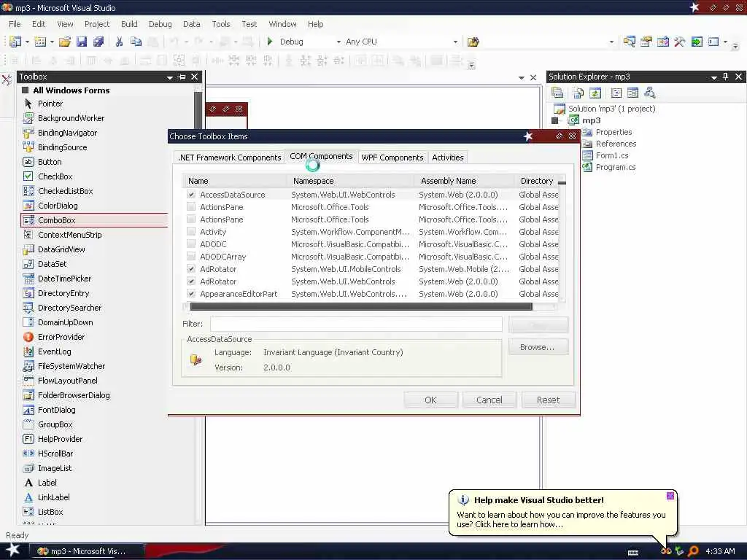Click the Toolbox vertical scrollbar

[198, 109]
